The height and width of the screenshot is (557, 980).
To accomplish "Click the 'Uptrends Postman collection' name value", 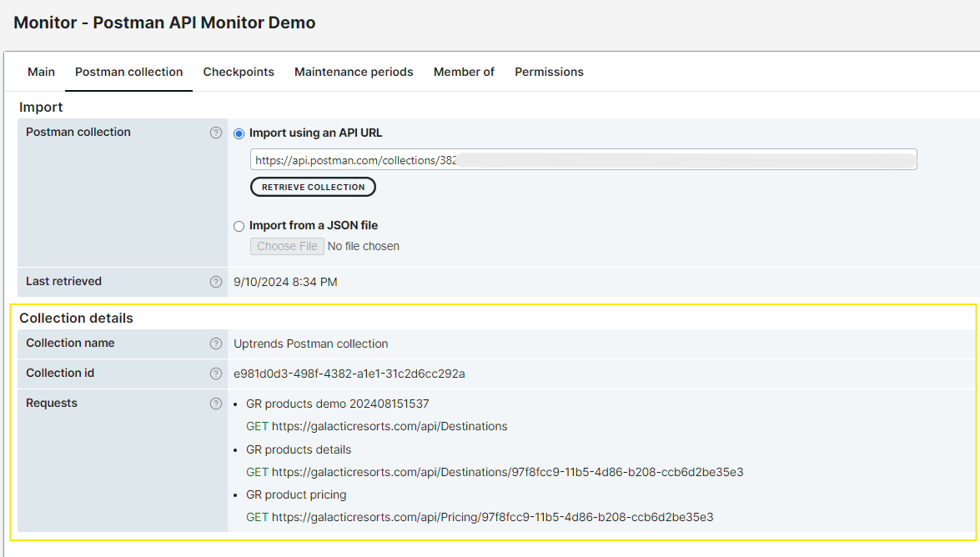I will coord(310,344).
